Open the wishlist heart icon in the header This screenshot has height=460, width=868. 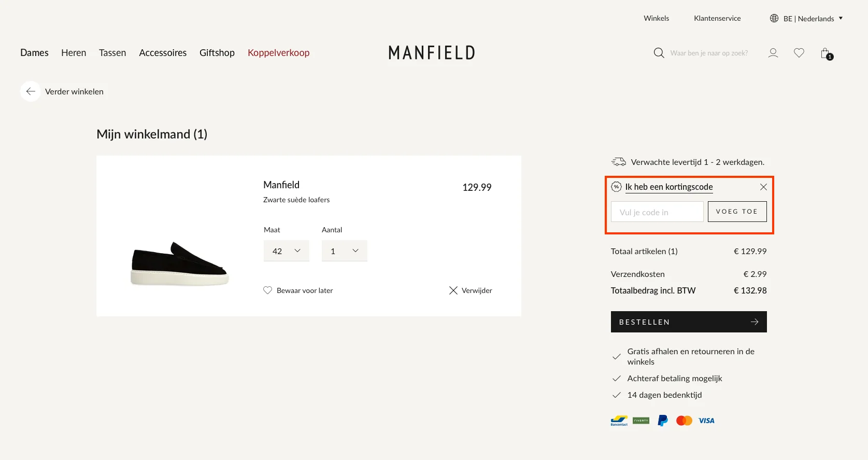[799, 52]
